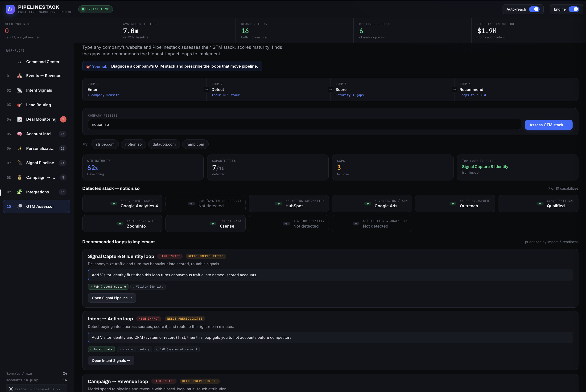Image resolution: width=586 pixels, height=392 pixels.
Task: Click the Signals / min value 24
Action: 65,373
